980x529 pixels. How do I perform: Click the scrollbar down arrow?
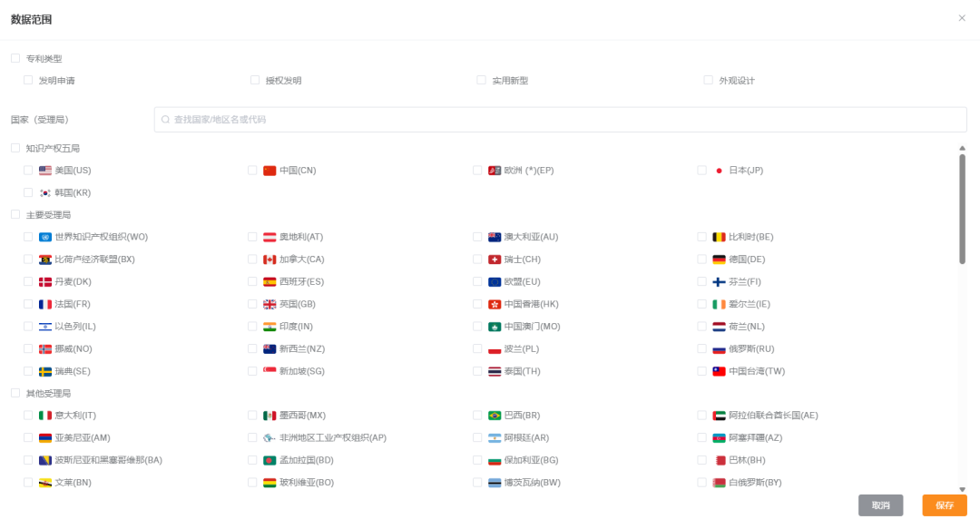(963, 490)
